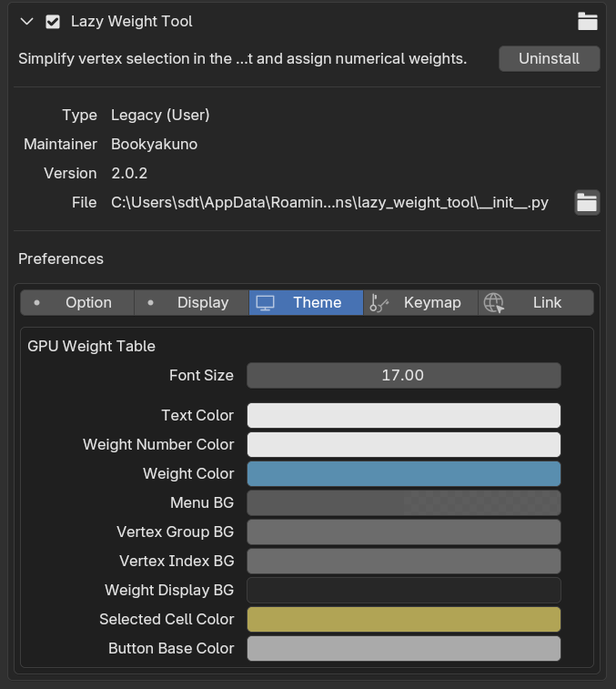Click the Font Size value field
Screen dimensions: 616x689
pyautogui.click(x=403, y=375)
